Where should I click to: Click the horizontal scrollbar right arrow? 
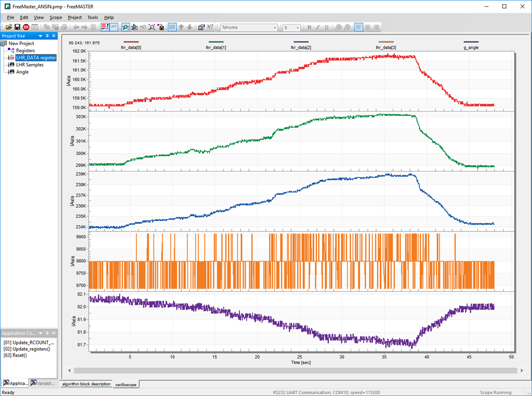coord(522,370)
